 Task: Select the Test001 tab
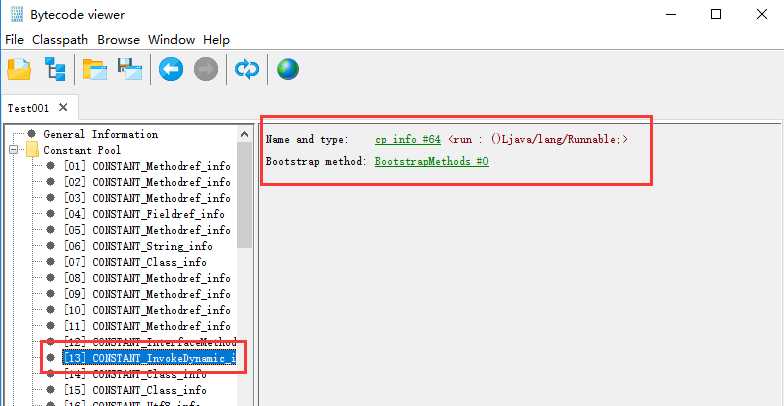tap(28, 108)
